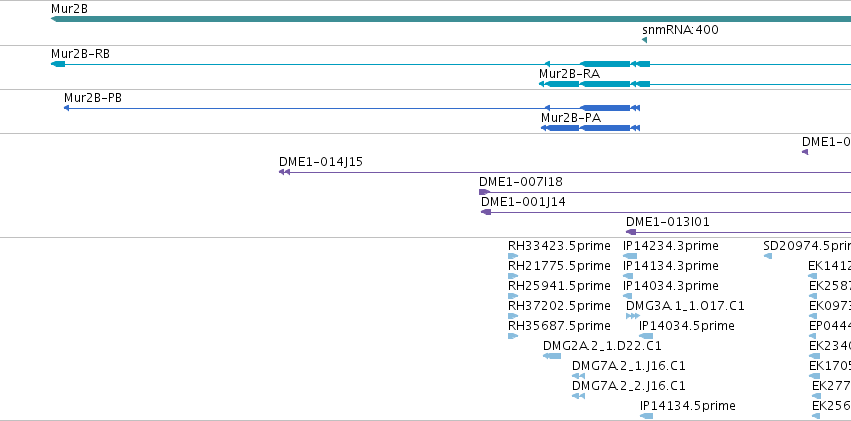Image resolution: width=851 pixels, height=421 pixels.
Task: Select the Mur2B-RB transcript label
Action: coord(80,54)
